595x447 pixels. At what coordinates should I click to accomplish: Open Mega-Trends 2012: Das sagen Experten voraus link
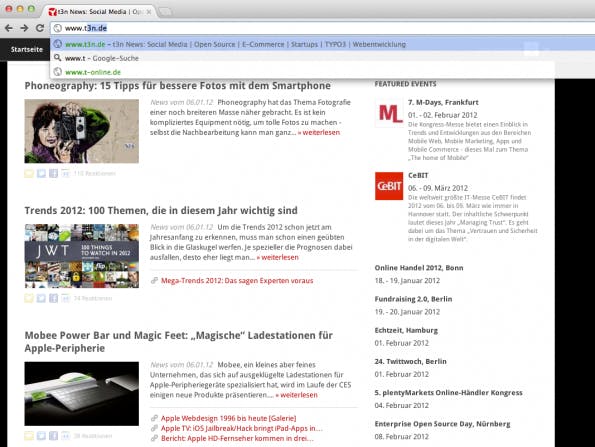coord(237,281)
